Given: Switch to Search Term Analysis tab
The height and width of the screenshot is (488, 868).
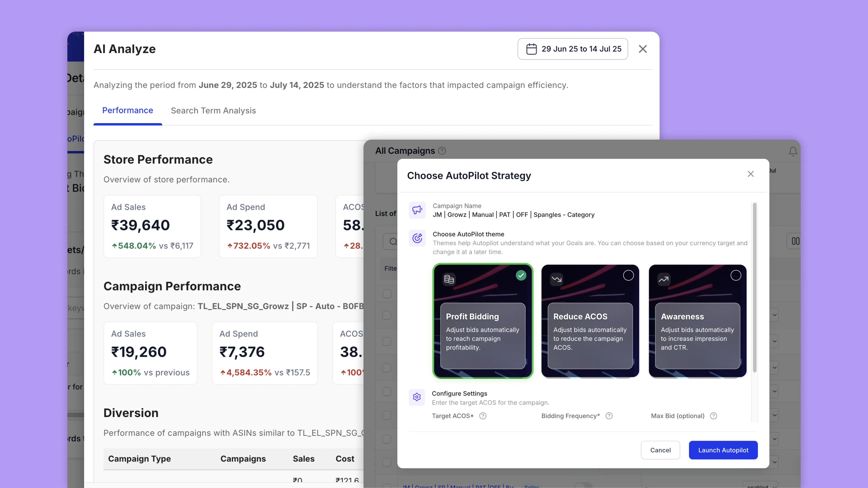Looking at the screenshot, I should (x=213, y=110).
